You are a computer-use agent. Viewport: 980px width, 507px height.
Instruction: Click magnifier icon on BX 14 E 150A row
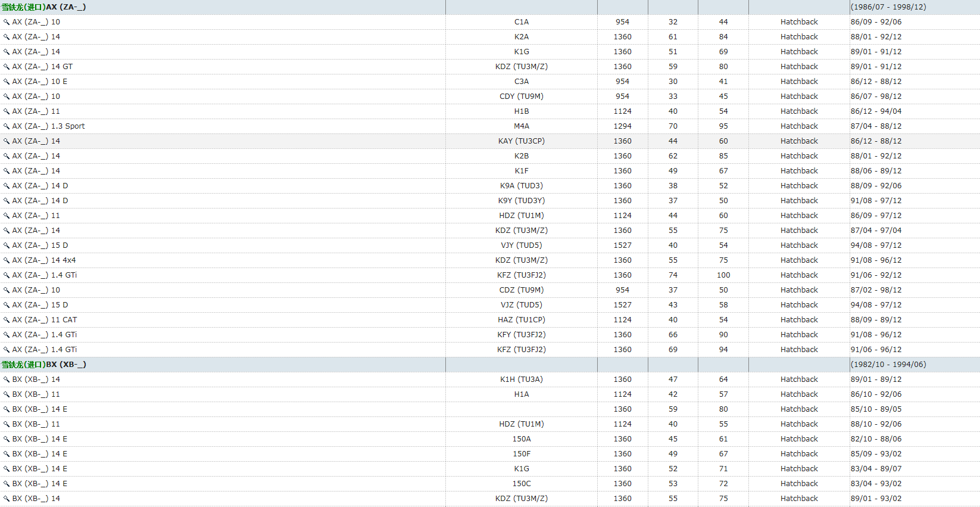[x=7, y=439]
